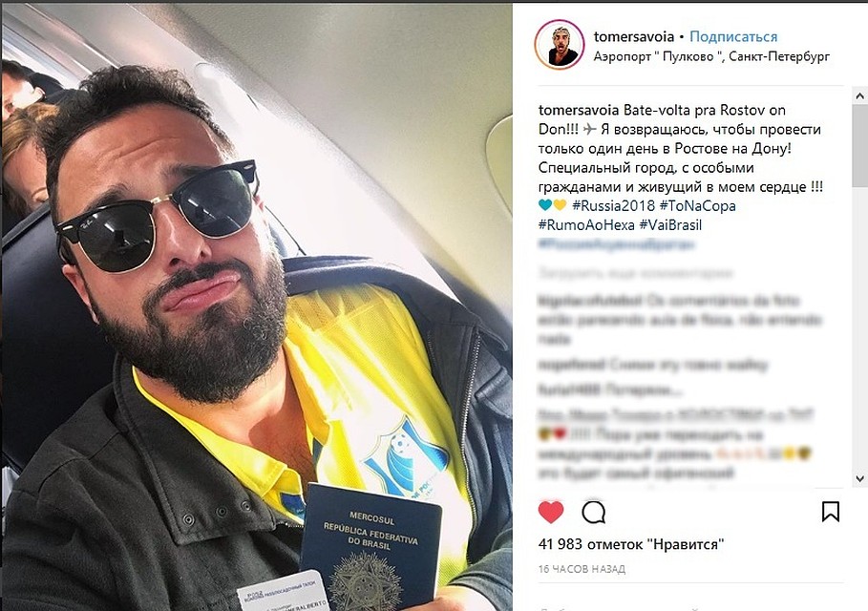Click the red heart like icon
The width and height of the screenshot is (868, 611).
tap(551, 512)
